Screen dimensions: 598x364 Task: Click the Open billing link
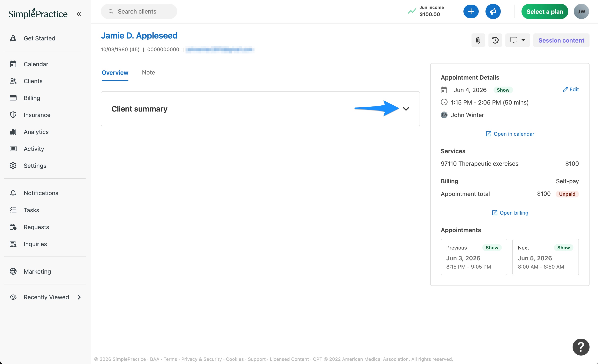point(510,213)
